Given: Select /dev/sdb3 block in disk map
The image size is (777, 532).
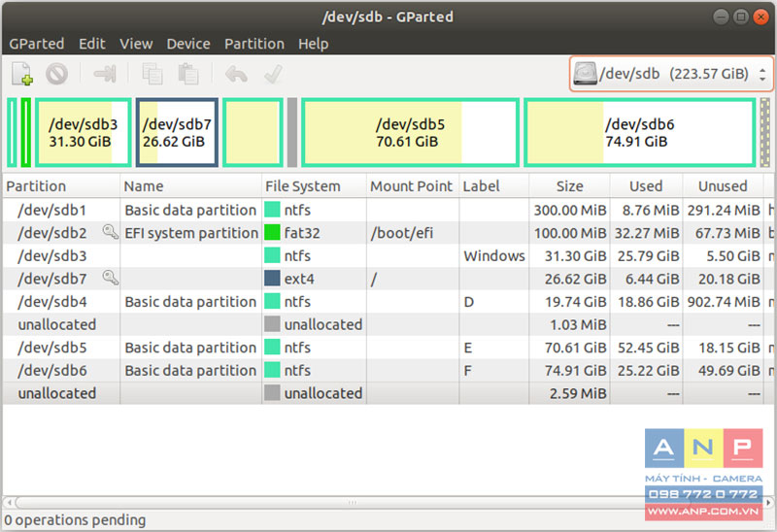Looking at the screenshot, I should (84, 132).
